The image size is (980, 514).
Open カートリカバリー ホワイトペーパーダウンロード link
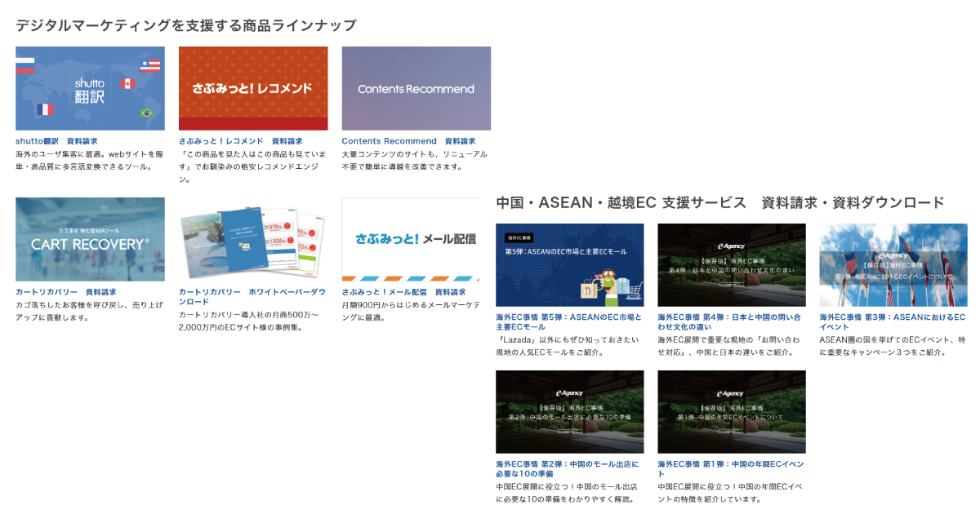252,297
